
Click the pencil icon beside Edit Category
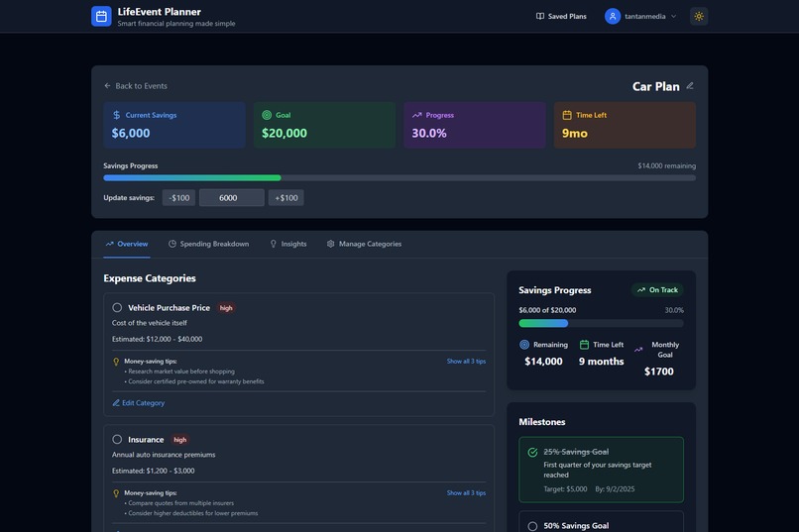point(116,402)
